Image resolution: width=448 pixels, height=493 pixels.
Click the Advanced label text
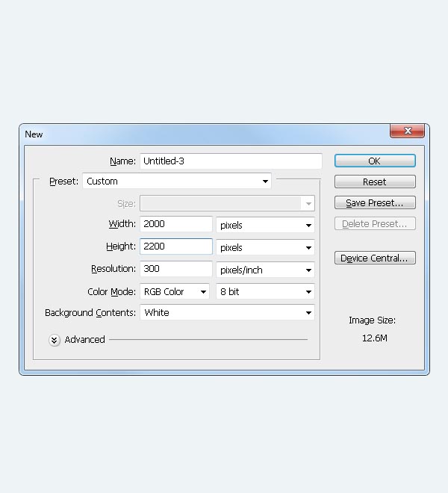pos(84,340)
